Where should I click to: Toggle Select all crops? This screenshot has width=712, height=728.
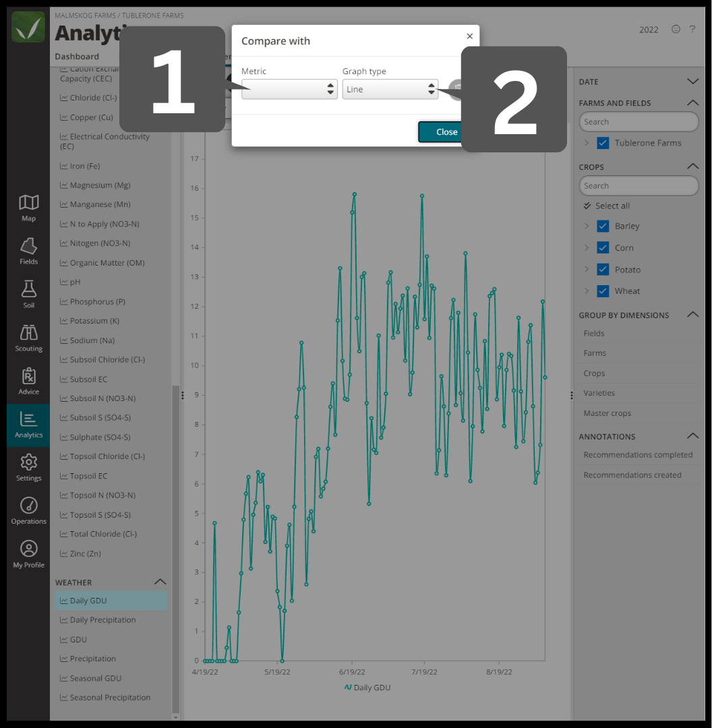607,206
